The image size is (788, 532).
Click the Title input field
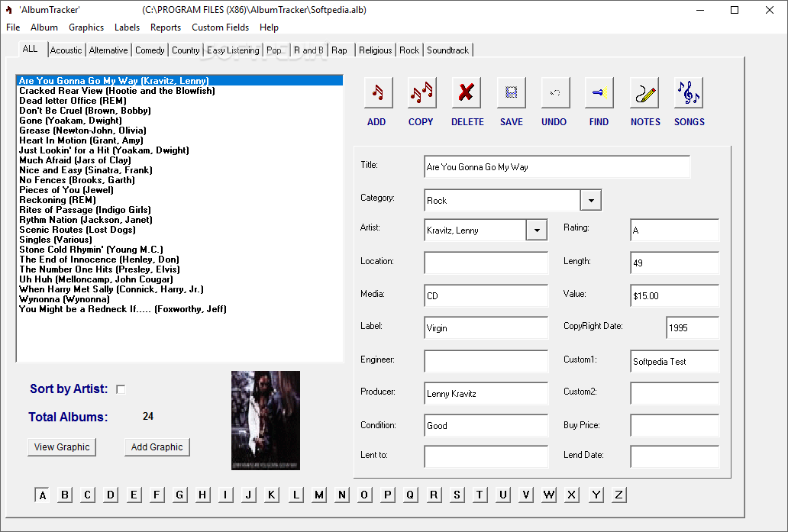(557, 167)
